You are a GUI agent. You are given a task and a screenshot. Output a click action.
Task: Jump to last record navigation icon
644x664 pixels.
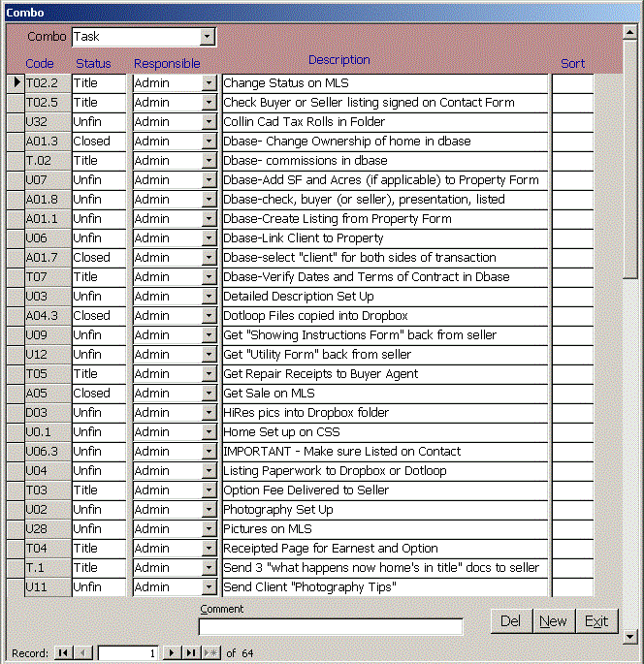click(x=191, y=652)
